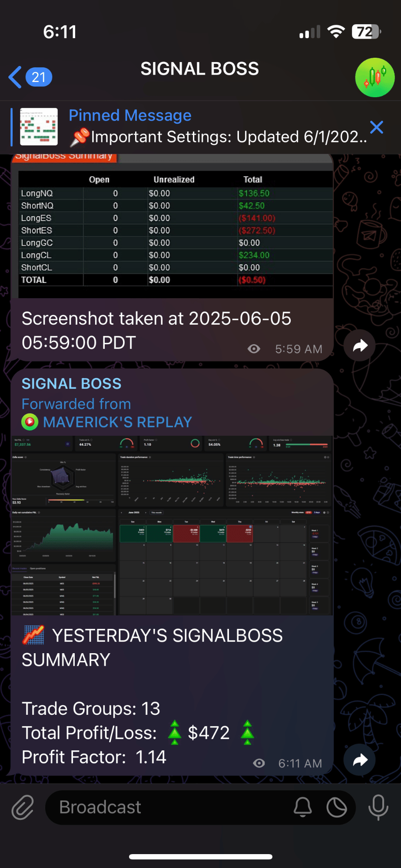Select the "Profit Factor: 1.14" line
Image resolution: width=401 pixels, height=868 pixels.
point(94,757)
